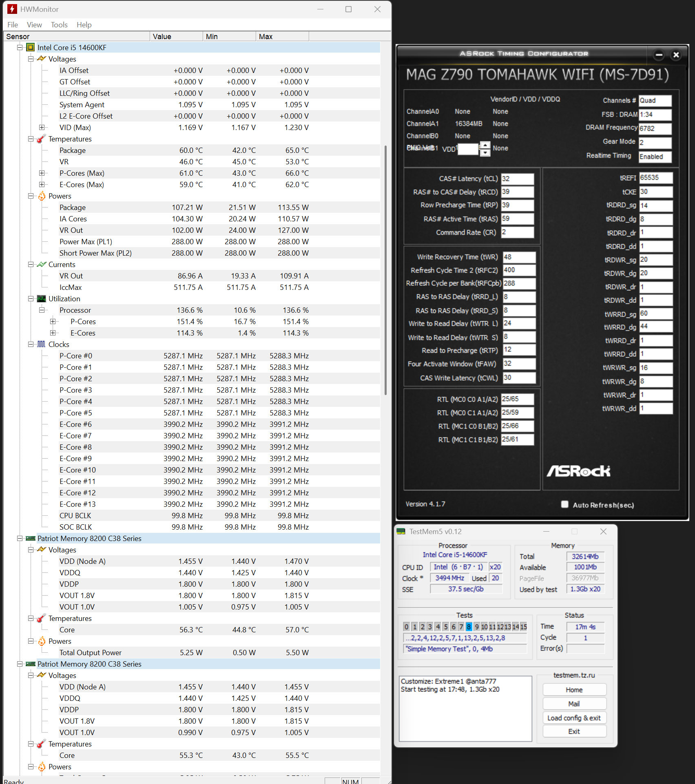This screenshot has width=695, height=784.
Task: Click the Write Recovery Time (tWR) field
Action: (x=519, y=257)
